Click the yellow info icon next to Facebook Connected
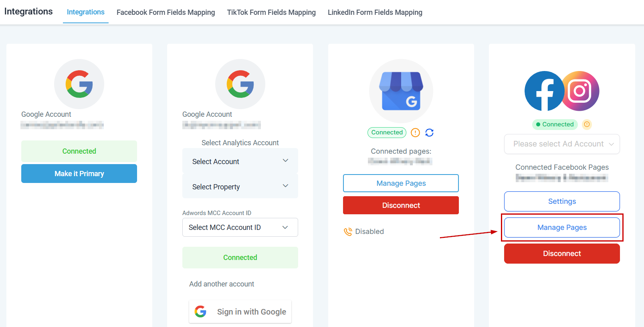644x327 pixels. click(x=587, y=124)
